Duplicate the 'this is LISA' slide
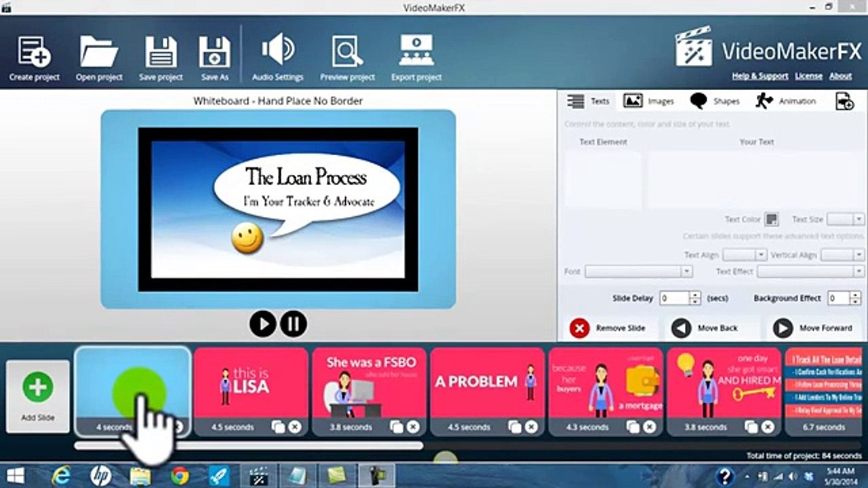Image resolution: width=868 pixels, height=488 pixels. [x=278, y=427]
